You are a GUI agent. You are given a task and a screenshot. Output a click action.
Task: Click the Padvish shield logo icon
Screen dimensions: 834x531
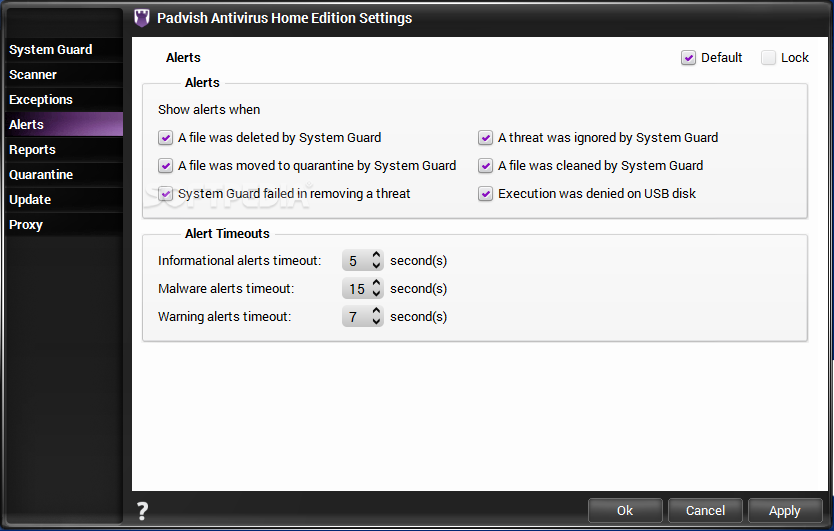pyautogui.click(x=142, y=18)
